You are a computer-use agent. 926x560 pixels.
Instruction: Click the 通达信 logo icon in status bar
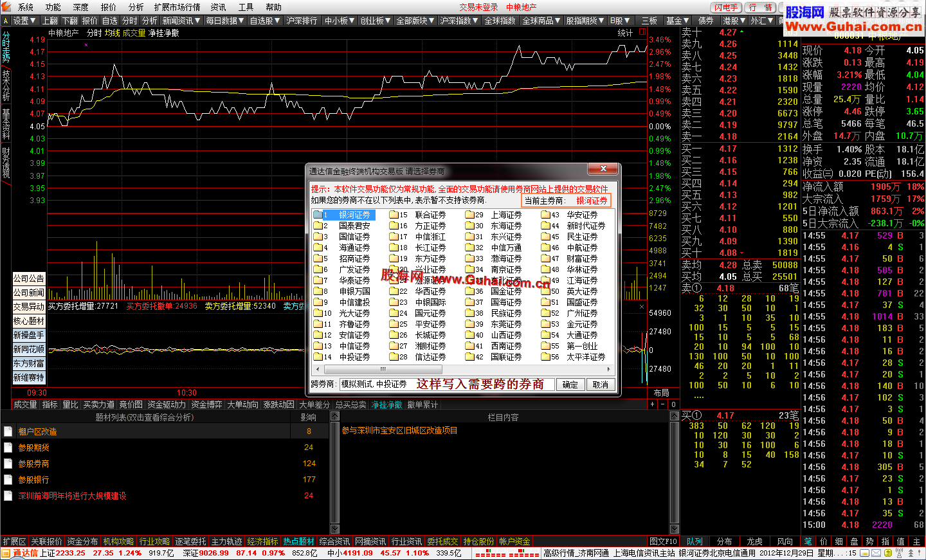click(x=6, y=553)
